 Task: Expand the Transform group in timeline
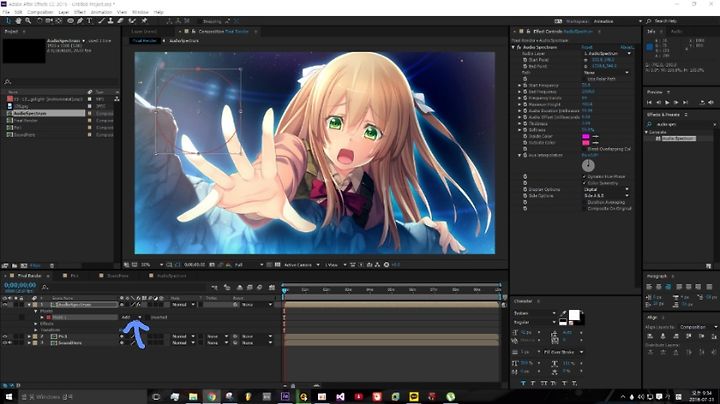(36, 330)
